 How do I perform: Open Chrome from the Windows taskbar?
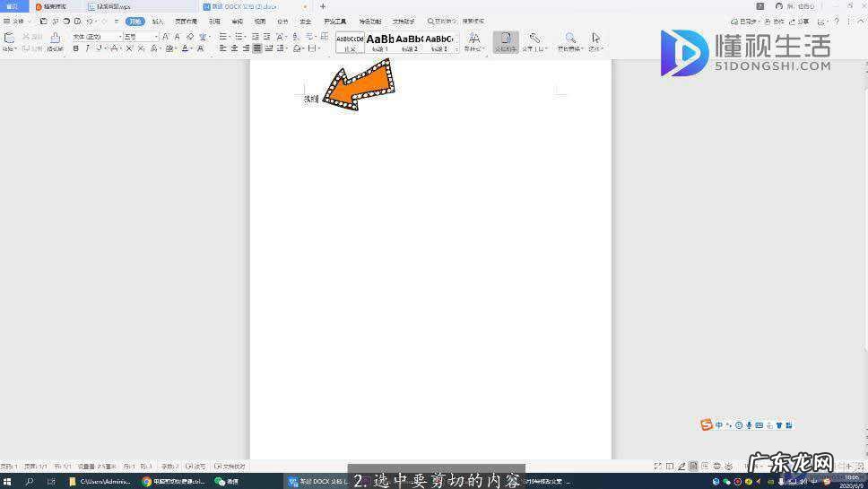pos(147,482)
